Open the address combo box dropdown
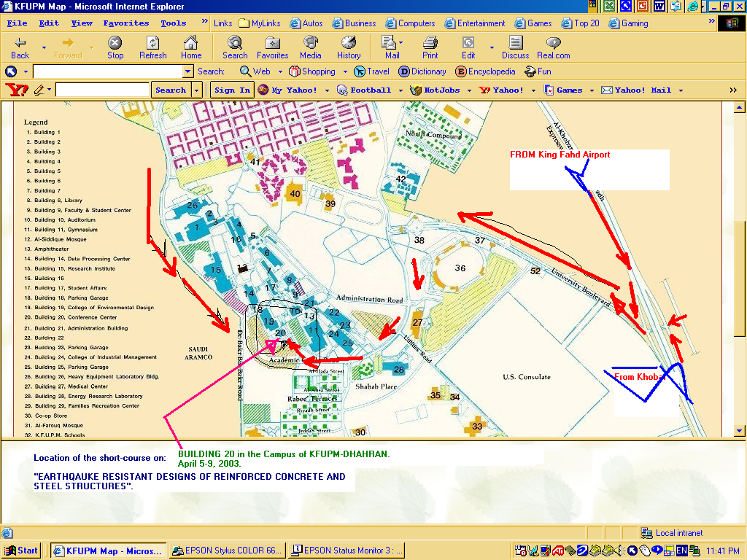This screenshot has height=560, width=747. (187, 71)
